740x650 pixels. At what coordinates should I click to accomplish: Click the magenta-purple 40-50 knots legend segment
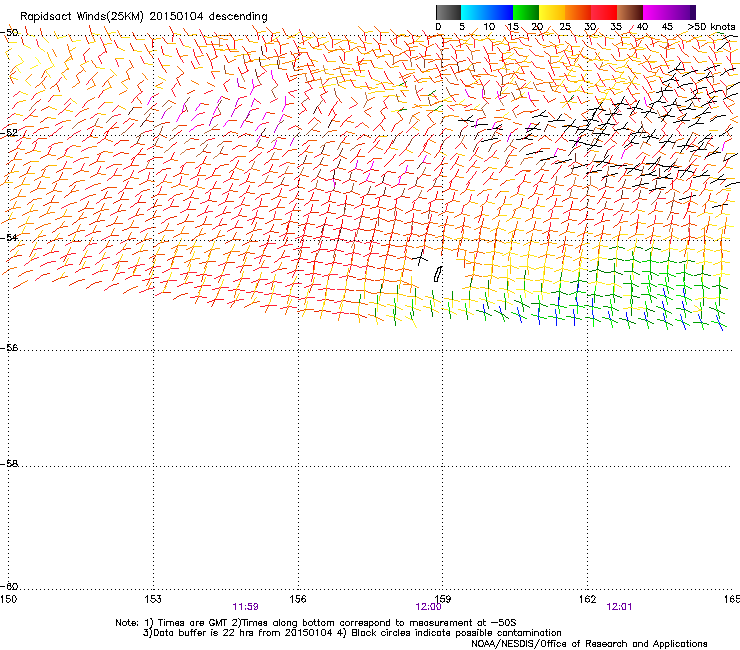(x=669, y=12)
